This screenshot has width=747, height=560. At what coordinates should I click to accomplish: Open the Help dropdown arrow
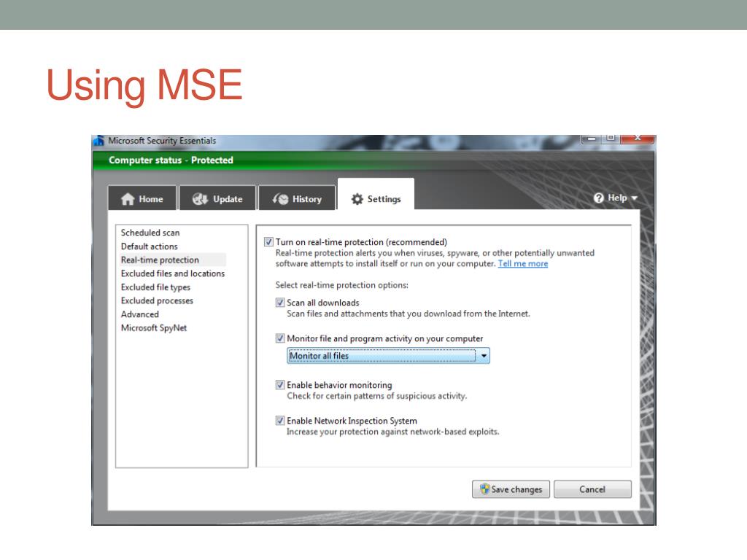[x=634, y=198]
